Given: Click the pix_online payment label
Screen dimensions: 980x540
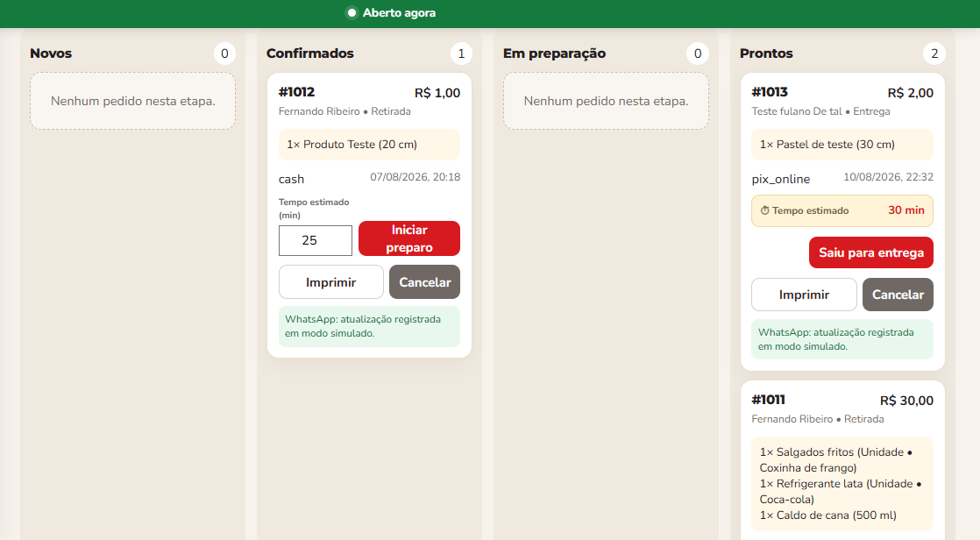Looking at the screenshot, I should click(781, 180).
